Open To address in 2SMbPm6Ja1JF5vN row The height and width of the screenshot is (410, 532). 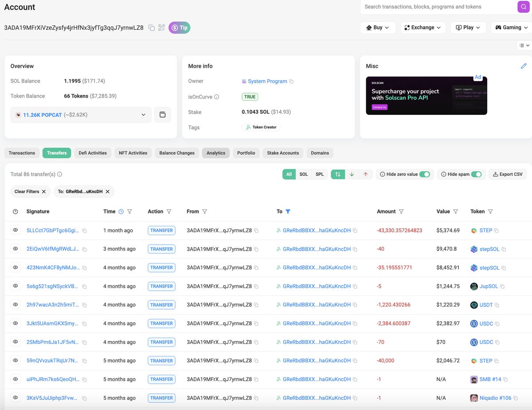pos(317,342)
